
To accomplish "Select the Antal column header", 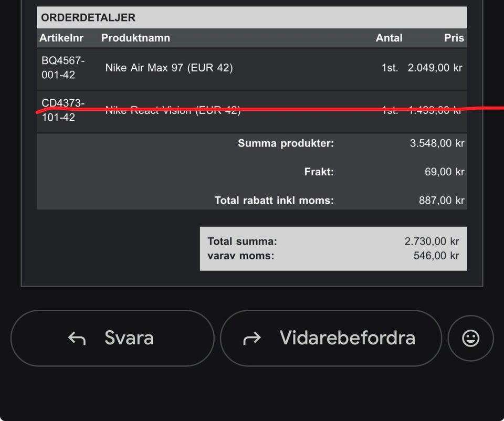I will pos(389,38).
